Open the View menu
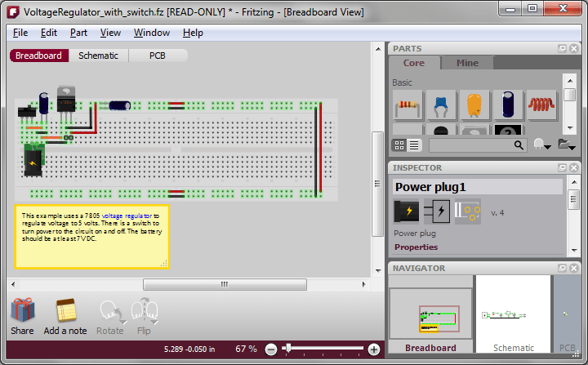 (x=110, y=33)
